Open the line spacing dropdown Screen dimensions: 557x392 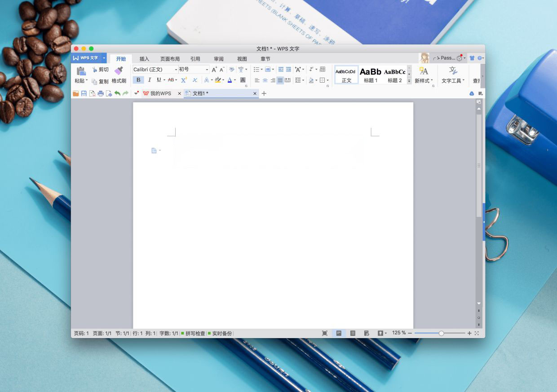[299, 80]
